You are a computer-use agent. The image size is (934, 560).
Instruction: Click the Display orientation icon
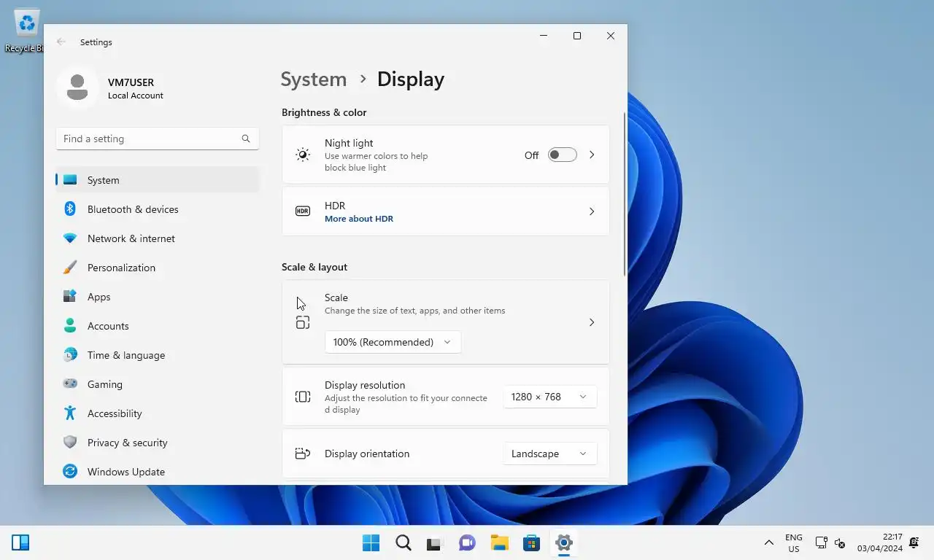(303, 454)
